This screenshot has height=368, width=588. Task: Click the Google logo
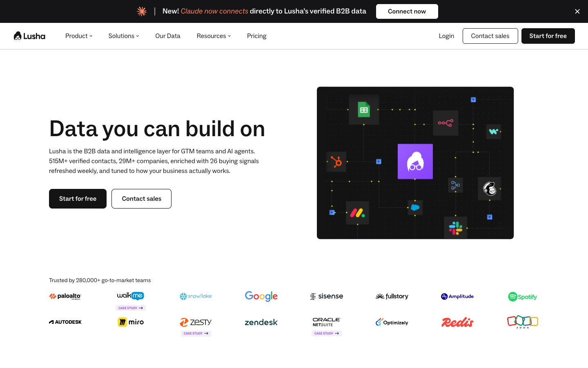[261, 296]
